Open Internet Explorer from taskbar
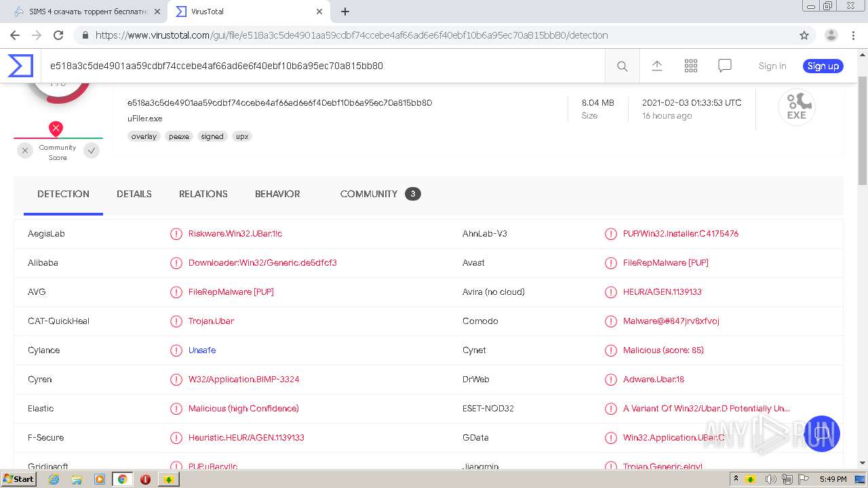 (x=54, y=479)
